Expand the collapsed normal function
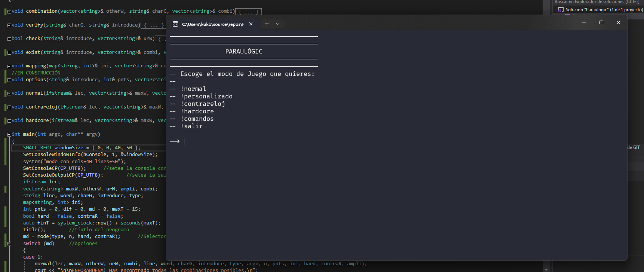The height and width of the screenshot is (272, 644). [9, 94]
